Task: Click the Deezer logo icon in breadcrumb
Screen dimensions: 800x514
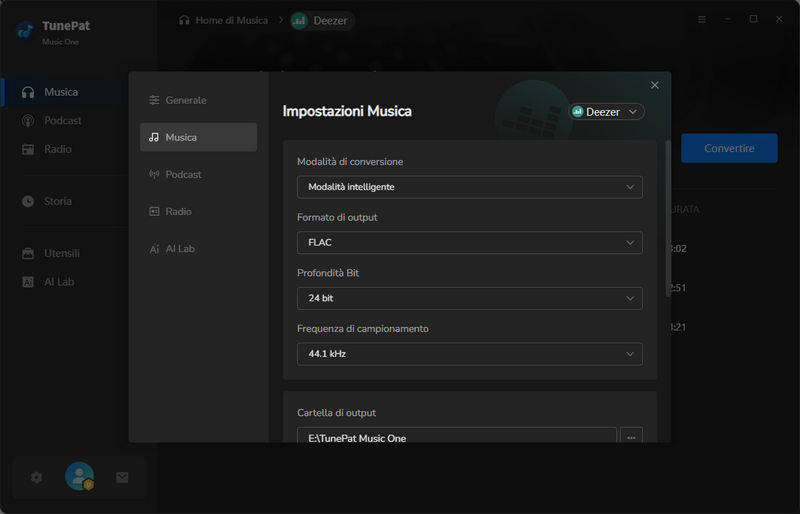Action: coord(299,21)
